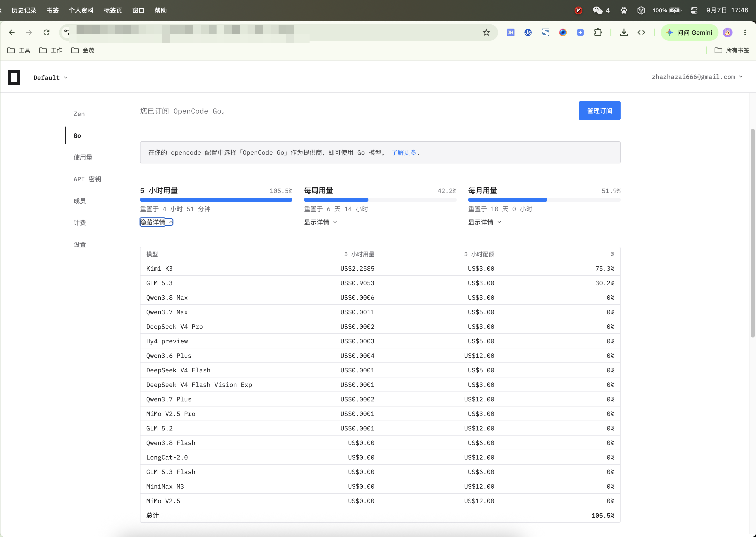Open the 历史记录 menu

[24, 10]
